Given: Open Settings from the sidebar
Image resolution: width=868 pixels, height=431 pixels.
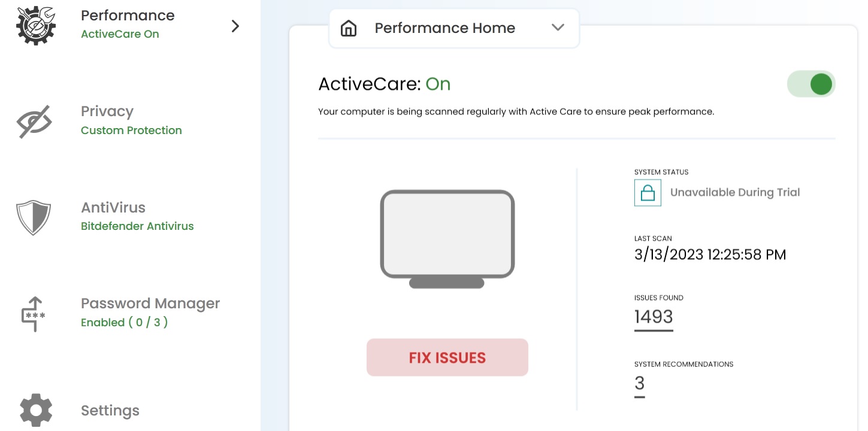Looking at the screenshot, I should pyautogui.click(x=110, y=411).
